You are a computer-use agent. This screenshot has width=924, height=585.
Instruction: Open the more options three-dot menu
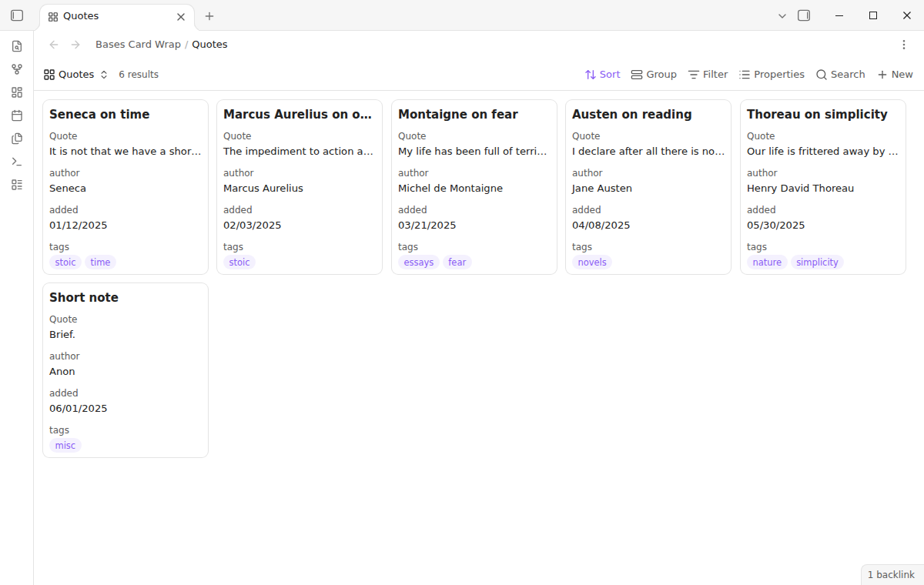tap(904, 45)
